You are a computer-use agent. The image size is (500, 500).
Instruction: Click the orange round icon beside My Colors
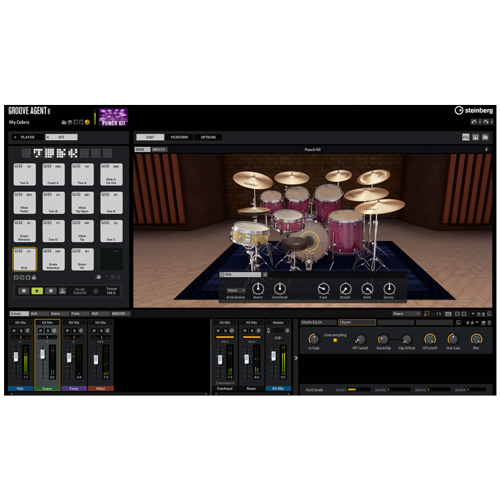(x=87, y=122)
